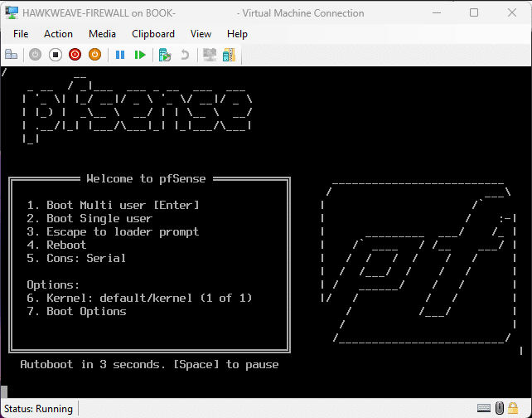Shut down the VM using the red power icon
The height and width of the screenshot is (418, 532).
pyautogui.click(x=75, y=55)
